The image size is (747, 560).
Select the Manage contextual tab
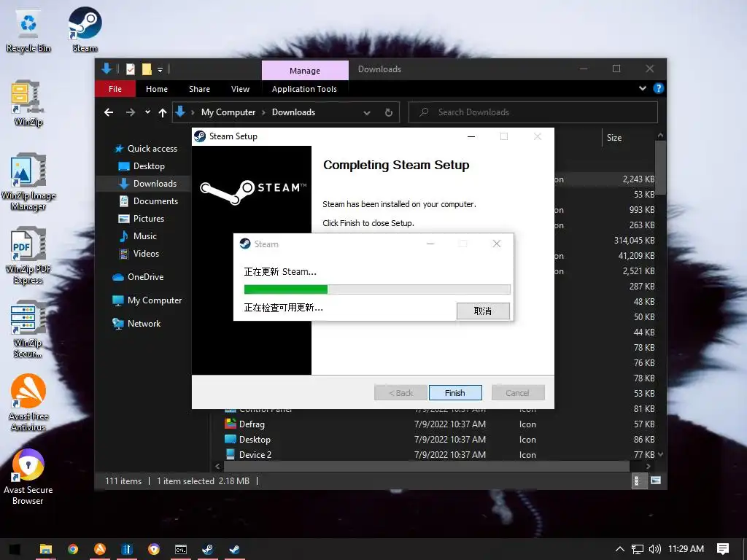click(305, 71)
